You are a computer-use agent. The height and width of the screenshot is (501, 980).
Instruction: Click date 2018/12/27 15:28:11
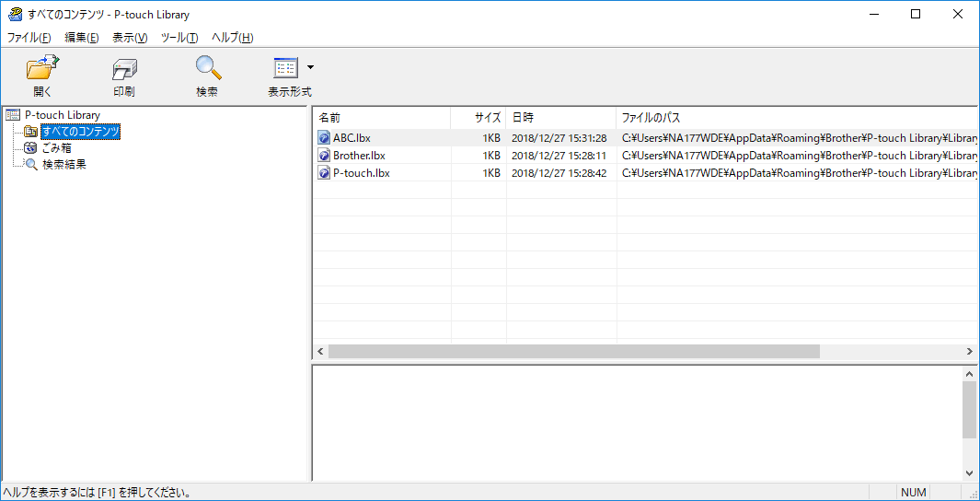559,156
